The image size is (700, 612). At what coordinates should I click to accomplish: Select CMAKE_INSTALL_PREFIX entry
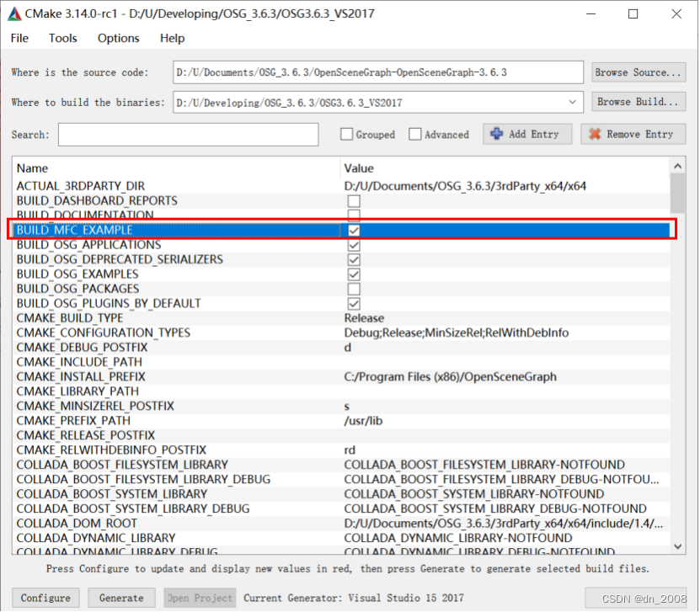coord(81,377)
